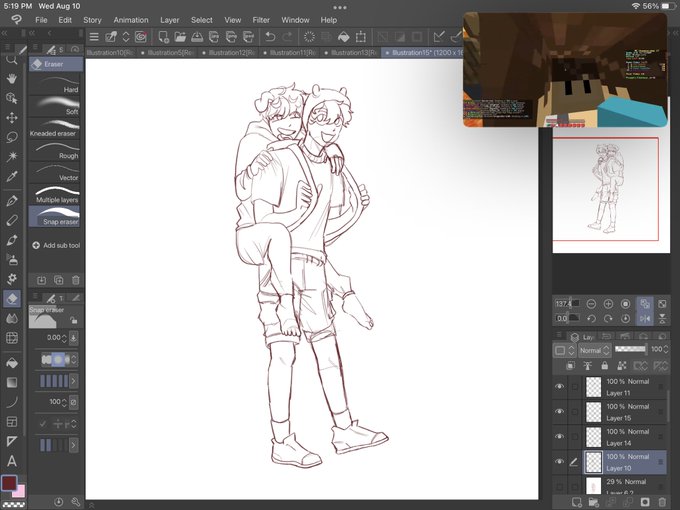This screenshot has height=510, width=680.
Task: Toggle Flip vertical in Navigator panel
Action: 662,318
